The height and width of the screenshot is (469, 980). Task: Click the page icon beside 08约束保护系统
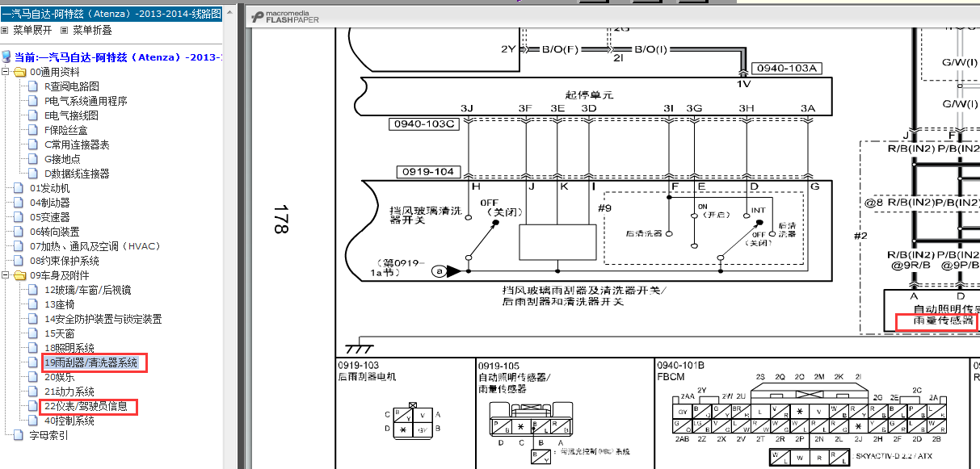pos(19,261)
